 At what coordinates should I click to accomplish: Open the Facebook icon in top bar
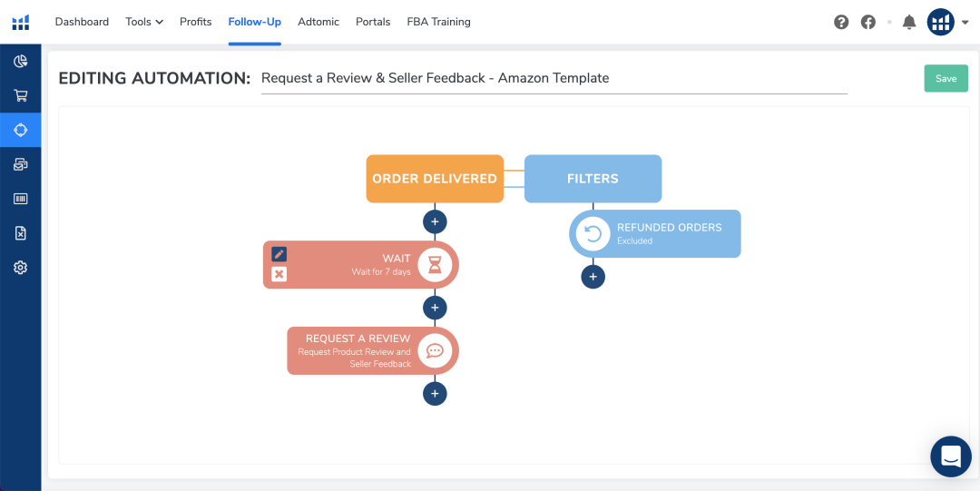click(868, 22)
